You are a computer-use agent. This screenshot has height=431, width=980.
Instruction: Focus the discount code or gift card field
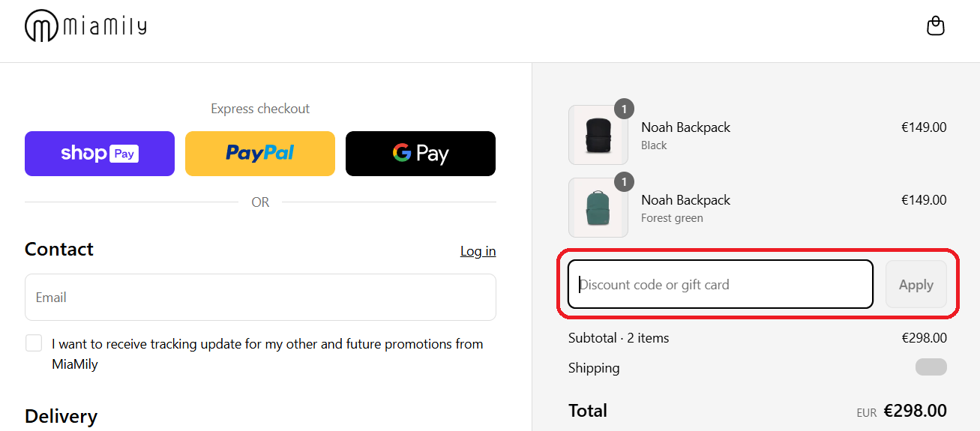pyautogui.click(x=720, y=285)
